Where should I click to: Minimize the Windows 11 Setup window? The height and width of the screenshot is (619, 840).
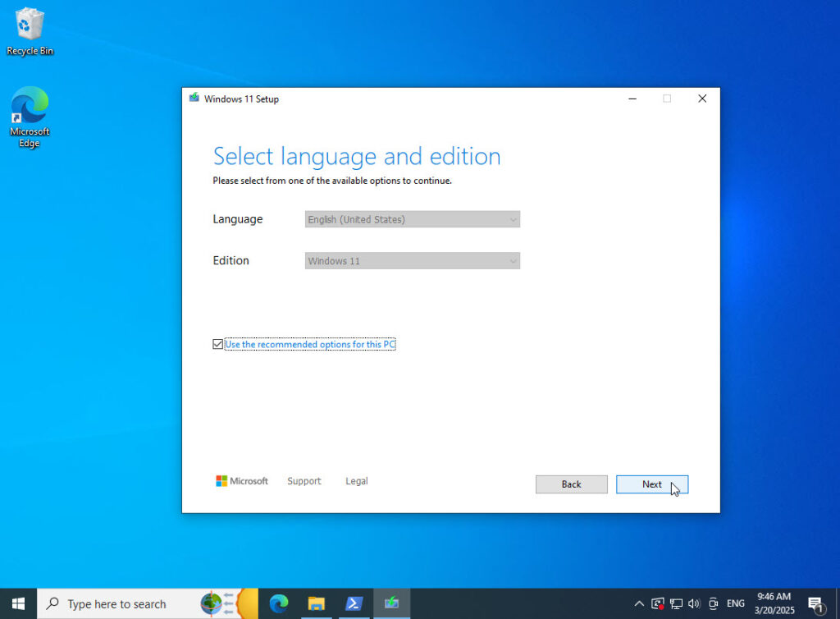click(632, 99)
